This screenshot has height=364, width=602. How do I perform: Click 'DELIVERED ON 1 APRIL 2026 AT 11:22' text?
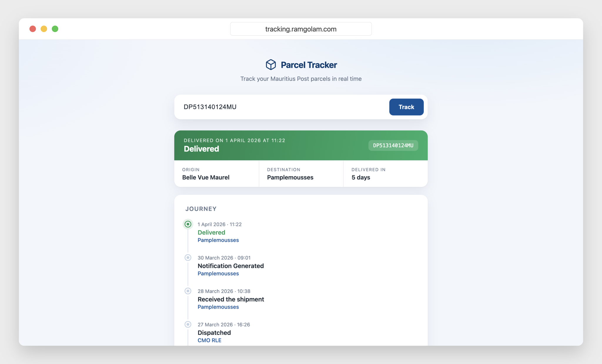pos(234,140)
